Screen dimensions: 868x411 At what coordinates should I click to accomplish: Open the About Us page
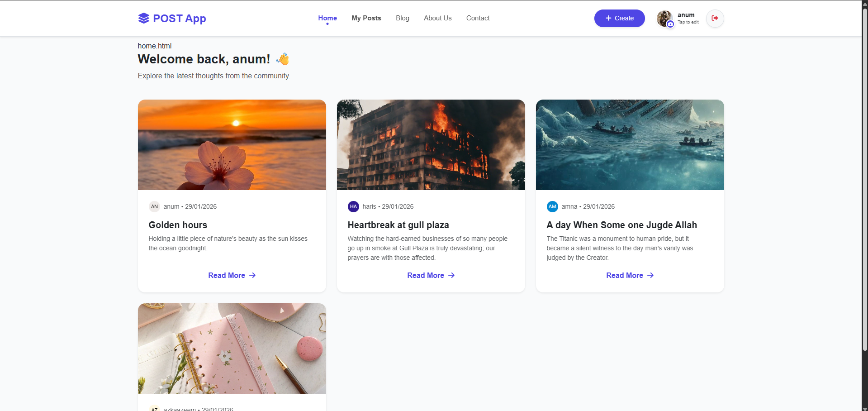coord(437,18)
